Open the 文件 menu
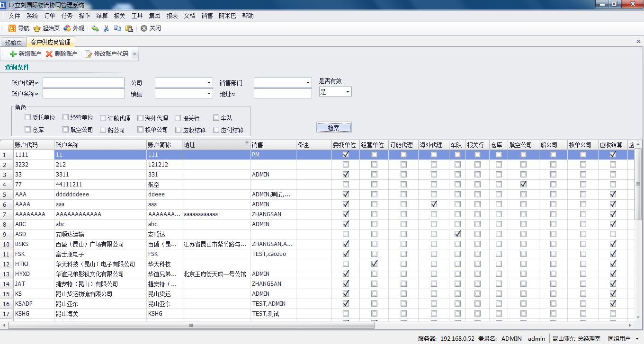The width and height of the screenshot is (644, 344). [14, 16]
